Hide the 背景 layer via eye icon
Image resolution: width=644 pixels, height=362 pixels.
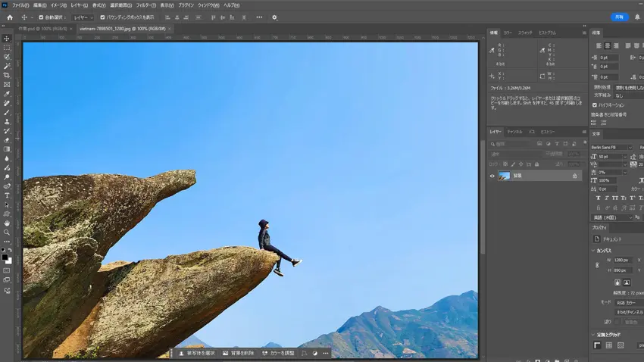click(492, 176)
